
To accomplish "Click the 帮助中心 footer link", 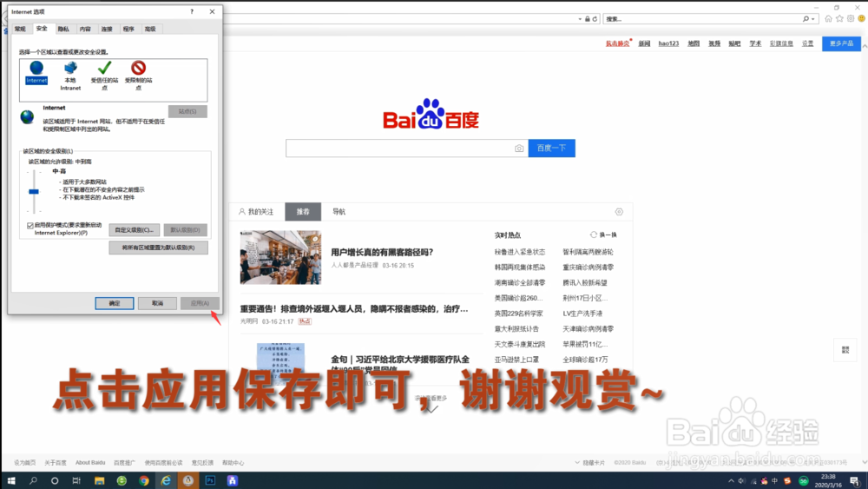I will (233, 462).
